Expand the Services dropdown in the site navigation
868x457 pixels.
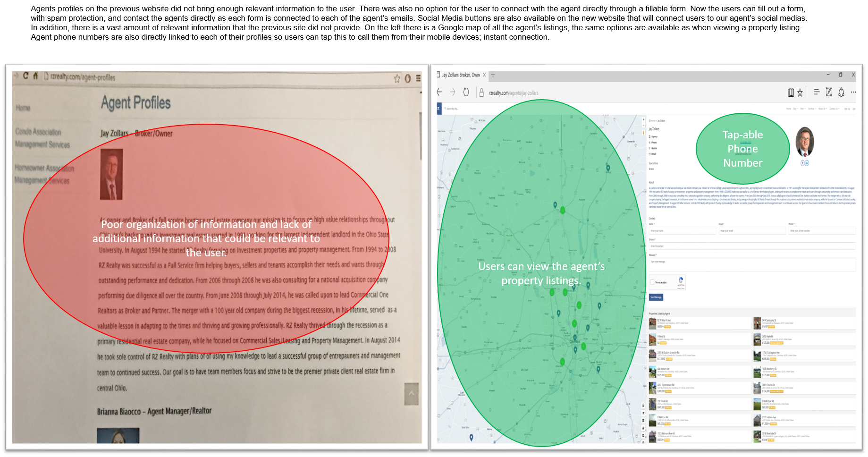coord(811,109)
